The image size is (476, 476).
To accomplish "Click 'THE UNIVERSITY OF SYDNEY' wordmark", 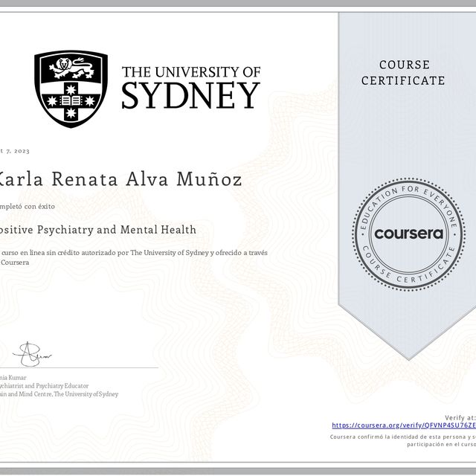I will pyautogui.click(x=191, y=88).
